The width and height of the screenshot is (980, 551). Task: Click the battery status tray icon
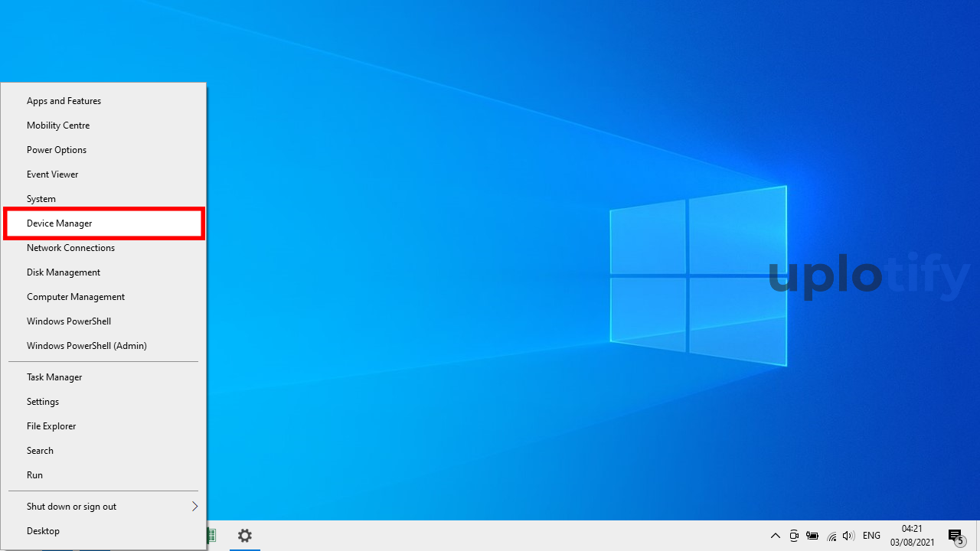pos(812,536)
